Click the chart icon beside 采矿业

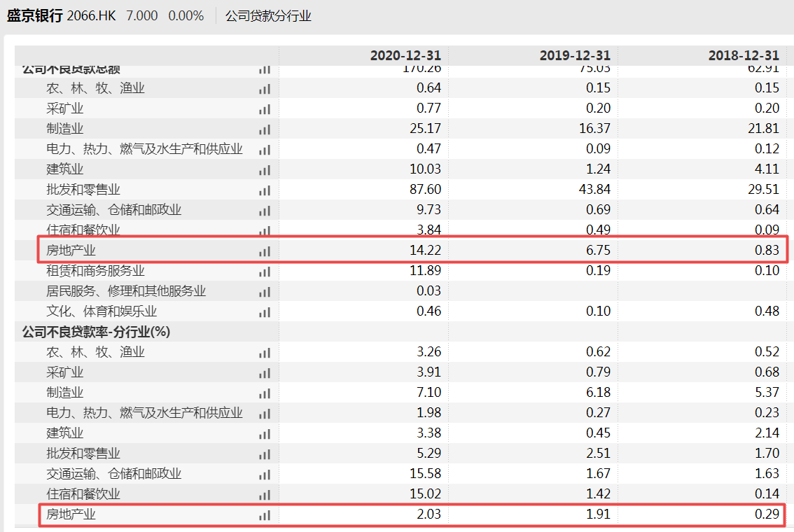264,109
